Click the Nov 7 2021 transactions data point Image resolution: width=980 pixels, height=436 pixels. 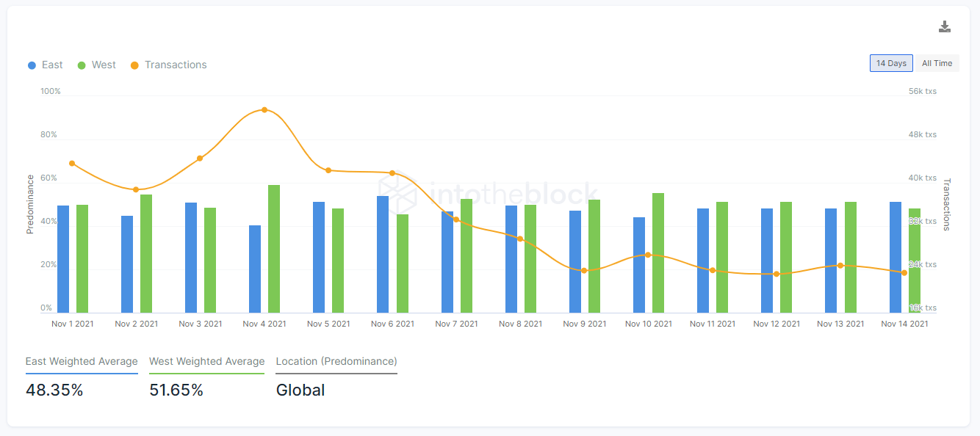456,219
